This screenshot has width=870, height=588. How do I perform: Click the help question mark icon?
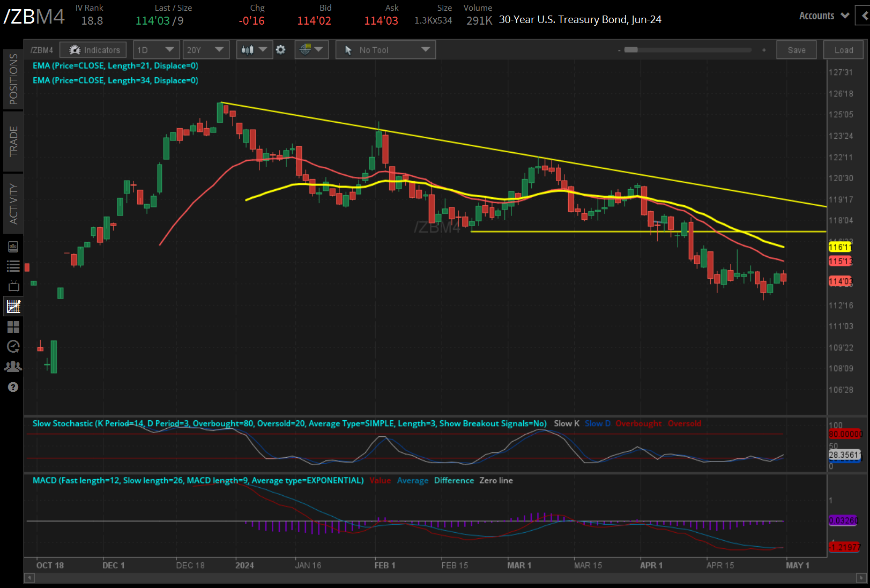pos(13,387)
